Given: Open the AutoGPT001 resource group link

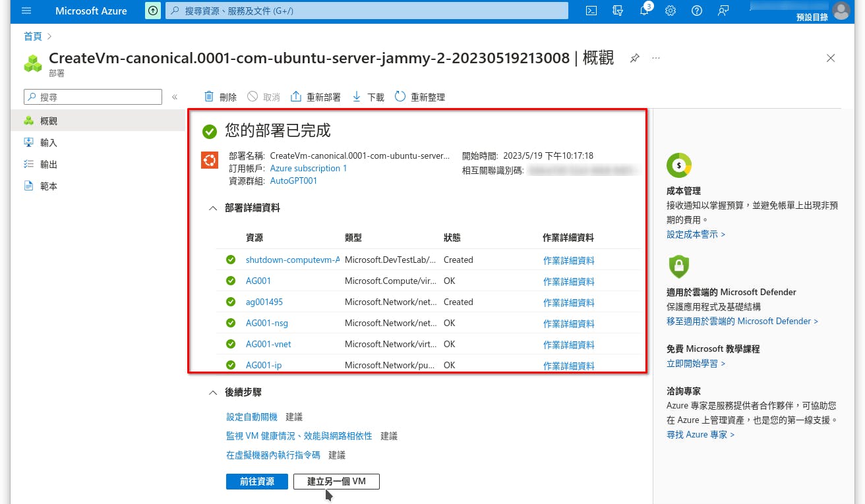Looking at the screenshot, I should (x=293, y=181).
